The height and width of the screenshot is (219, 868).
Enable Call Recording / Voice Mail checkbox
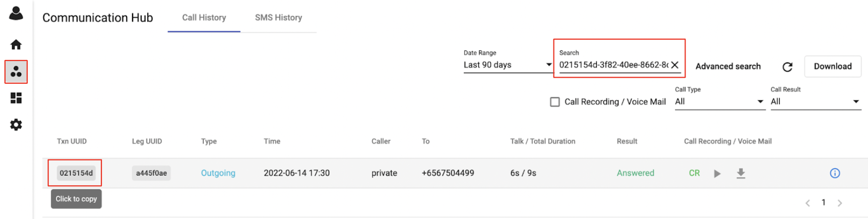coord(555,102)
